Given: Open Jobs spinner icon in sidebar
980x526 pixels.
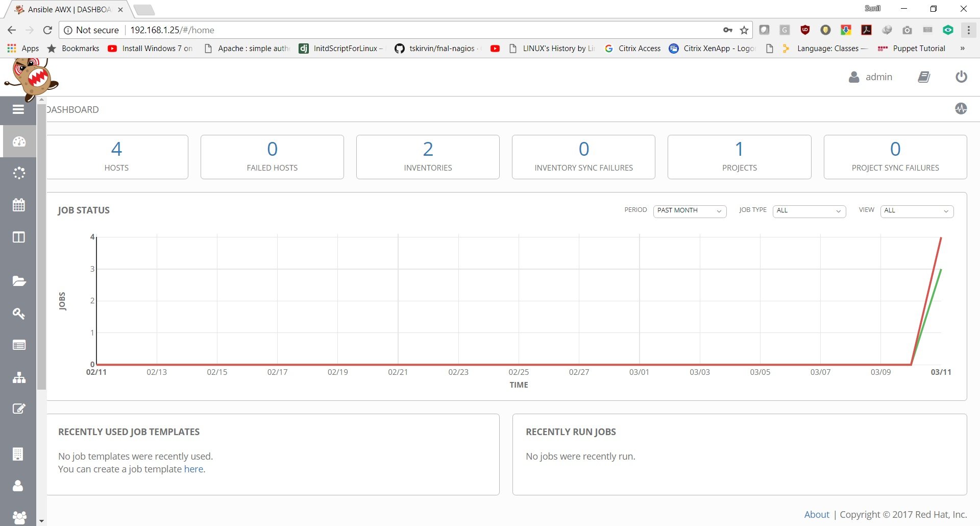Looking at the screenshot, I should coord(19,173).
